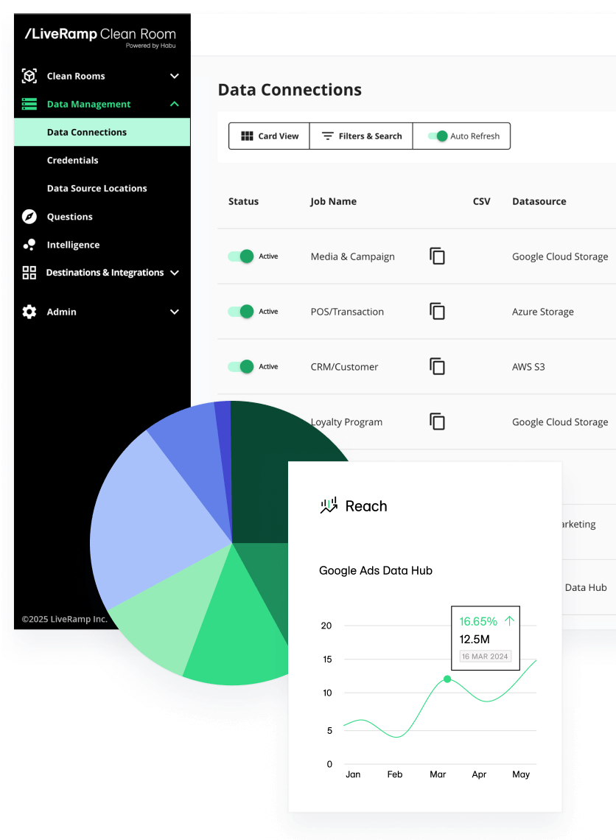Click the May label on chart axis
The height and width of the screenshot is (840, 616).
click(x=521, y=774)
